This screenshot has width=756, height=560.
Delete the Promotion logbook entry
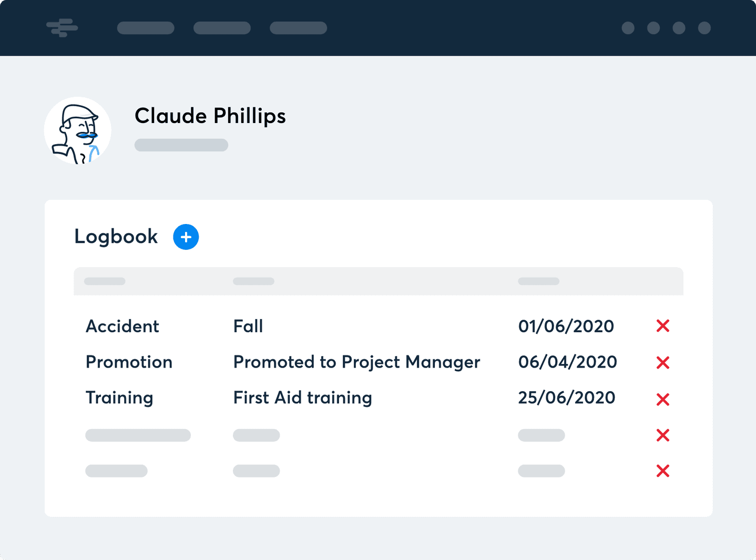tap(663, 362)
